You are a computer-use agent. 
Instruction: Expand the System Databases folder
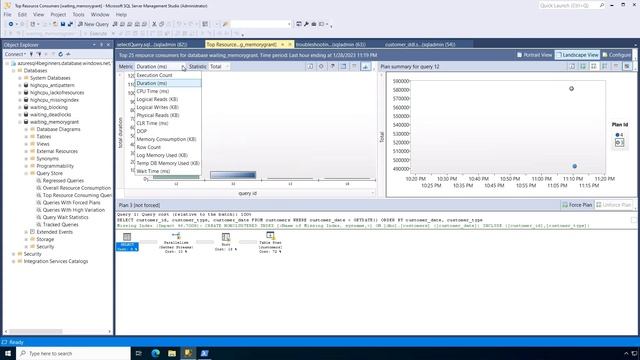point(20,78)
